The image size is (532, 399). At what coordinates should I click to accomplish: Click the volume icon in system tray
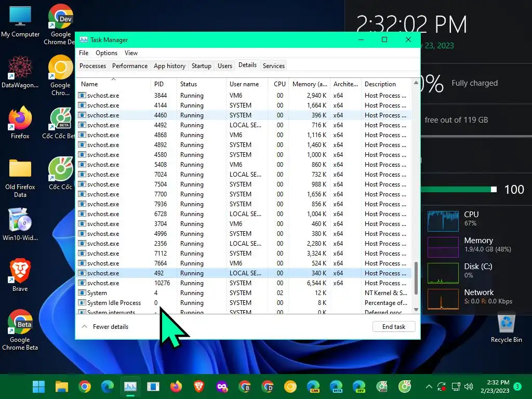click(x=469, y=387)
